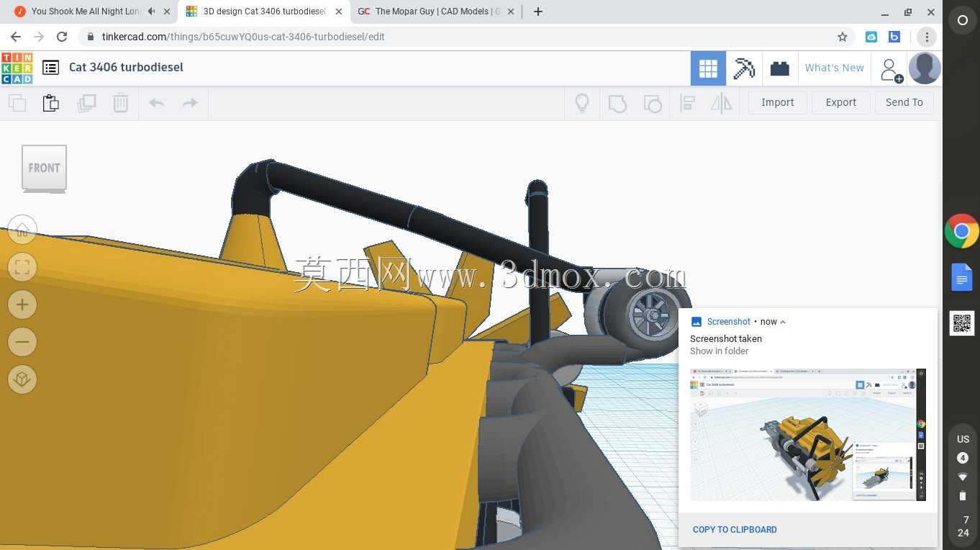Click the Wi-Fi status icon
This screenshot has height=550, width=980.
963,477
